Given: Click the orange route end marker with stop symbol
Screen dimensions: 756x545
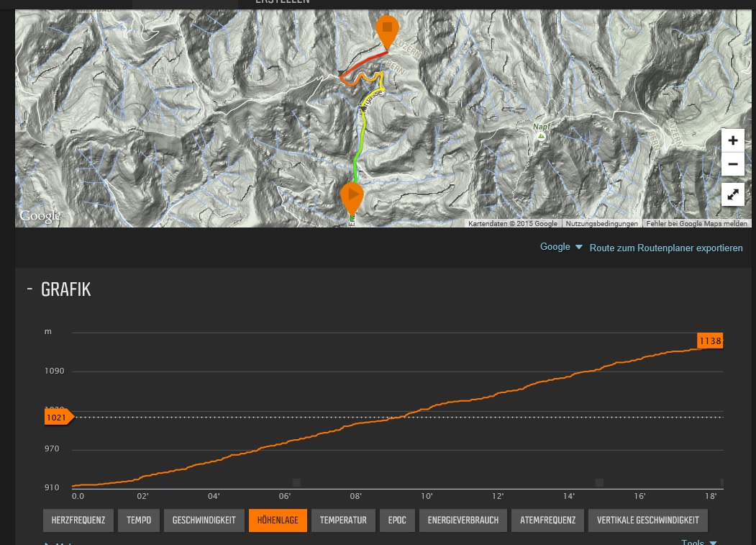Looking at the screenshot, I should tap(387, 29).
